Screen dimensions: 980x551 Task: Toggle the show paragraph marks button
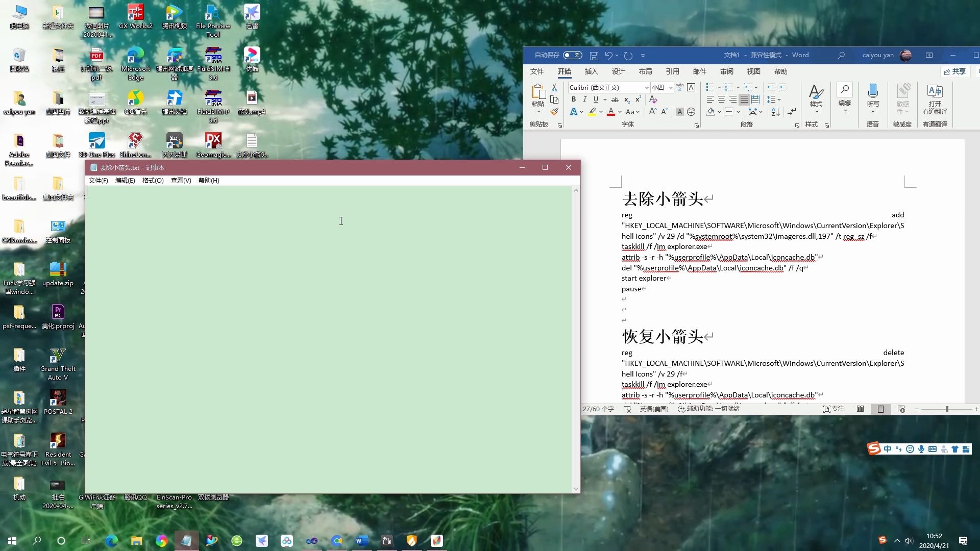pyautogui.click(x=792, y=112)
